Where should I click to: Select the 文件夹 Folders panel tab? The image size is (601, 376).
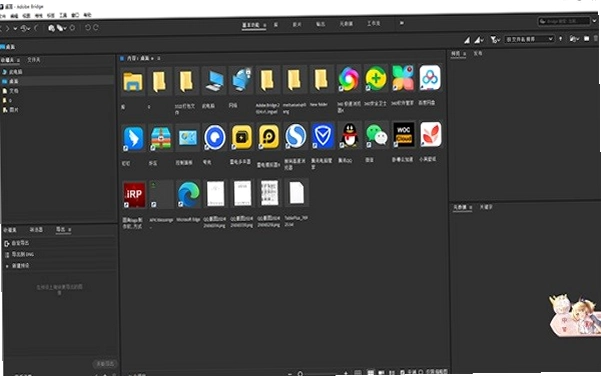(x=34, y=60)
